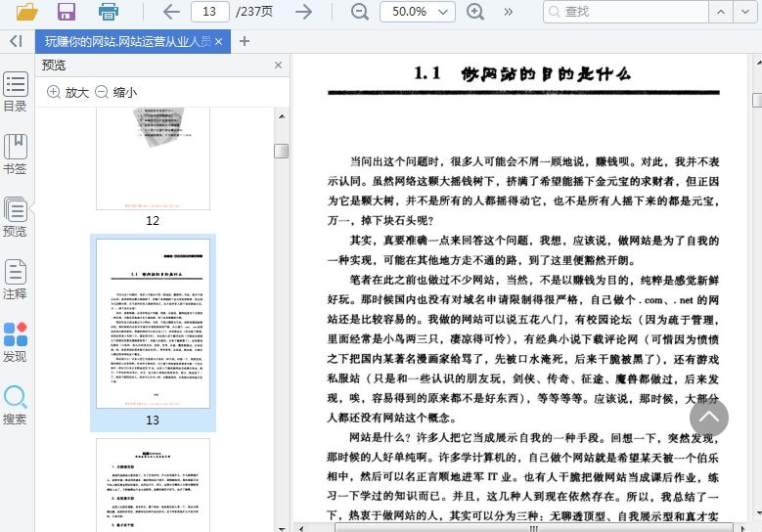Screen dimensions: 762x532
Task: Click horizontal scroll left arrow
Action: coord(301,528)
